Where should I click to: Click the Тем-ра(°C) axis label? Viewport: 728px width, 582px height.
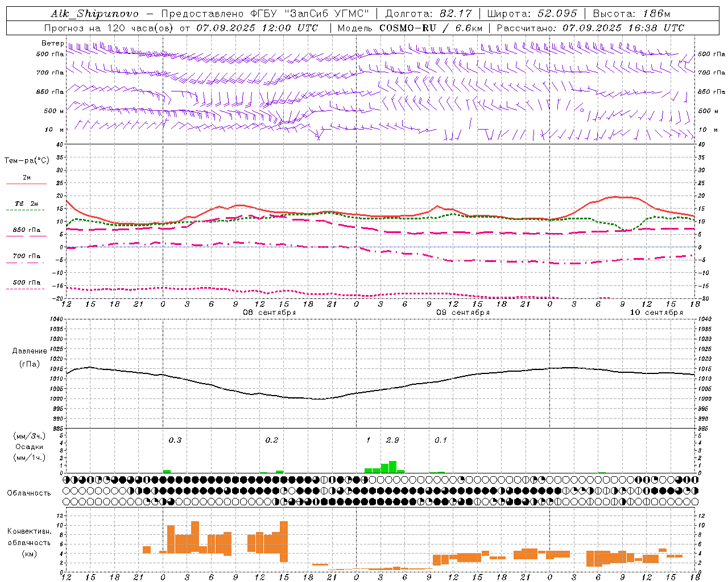[27, 161]
